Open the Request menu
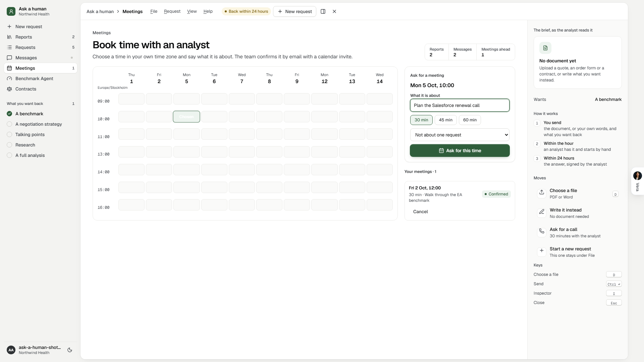This screenshot has width=644, height=362. tap(172, 11)
